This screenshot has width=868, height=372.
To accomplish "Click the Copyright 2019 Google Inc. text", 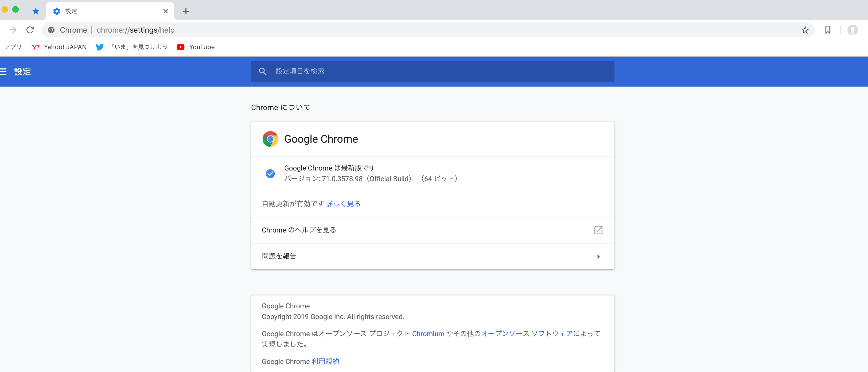I will (333, 317).
